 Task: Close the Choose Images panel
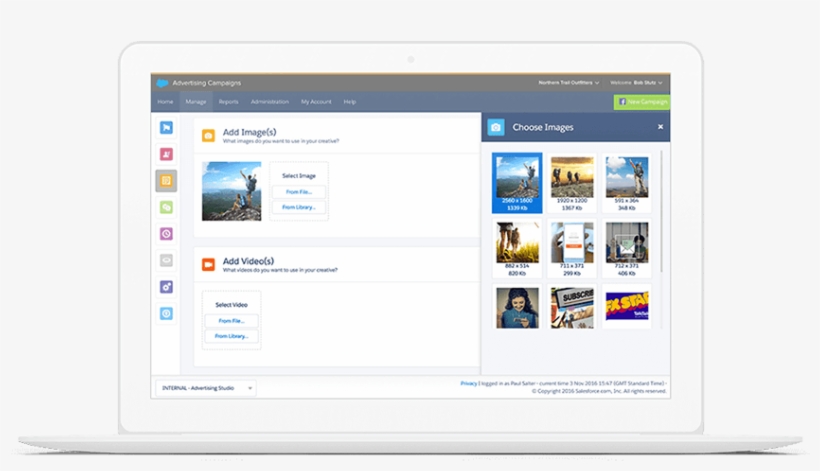point(660,127)
